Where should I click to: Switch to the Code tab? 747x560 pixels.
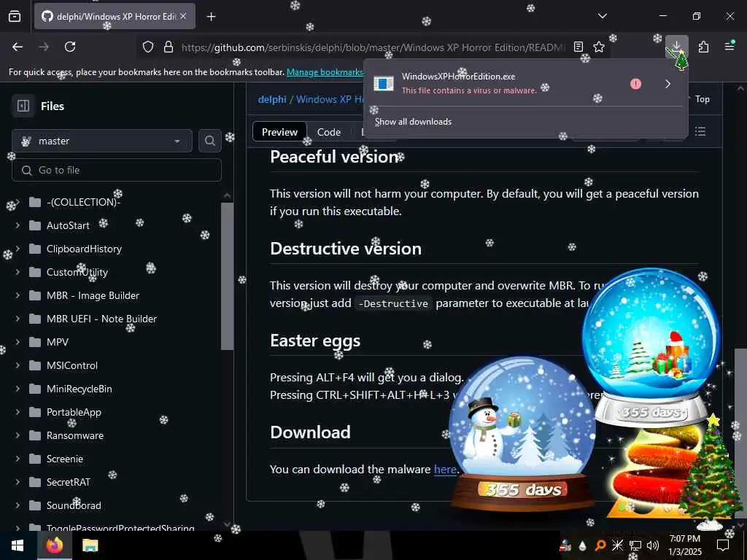[329, 132]
